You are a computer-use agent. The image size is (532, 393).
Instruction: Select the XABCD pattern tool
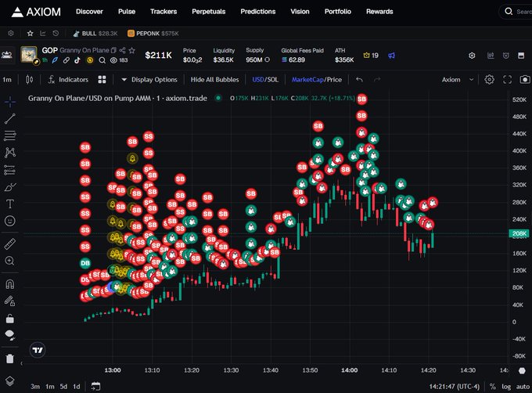10,153
